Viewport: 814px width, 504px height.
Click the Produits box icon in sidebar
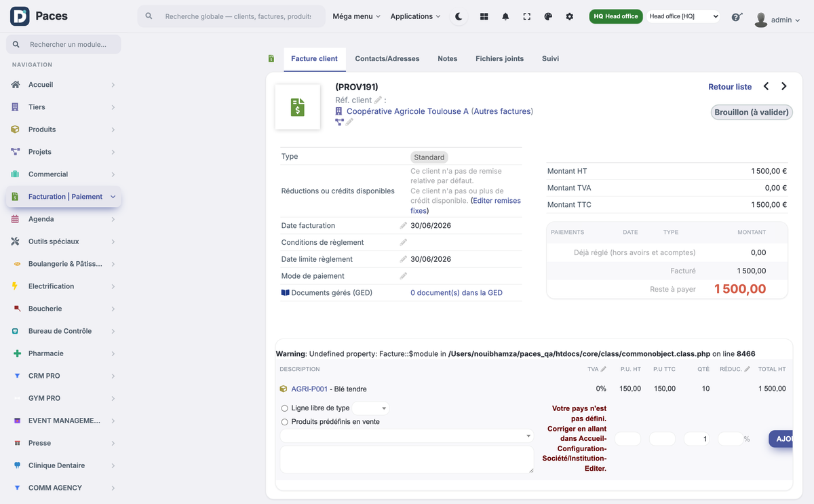pos(16,130)
